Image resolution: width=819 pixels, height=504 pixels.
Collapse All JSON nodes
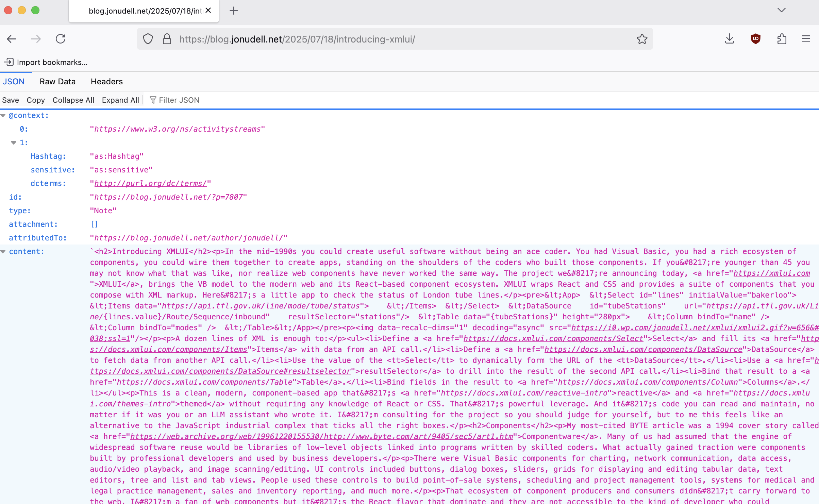(x=73, y=100)
